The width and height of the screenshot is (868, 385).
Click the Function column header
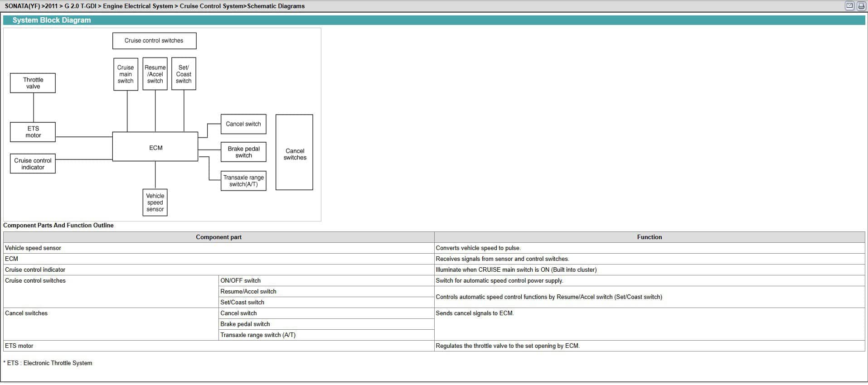coord(649,237)
